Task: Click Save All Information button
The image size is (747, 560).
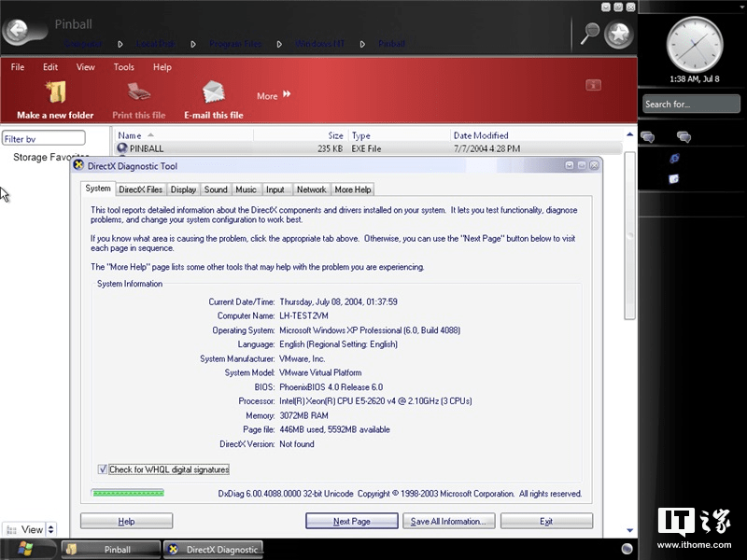Action: click(448, 521)
